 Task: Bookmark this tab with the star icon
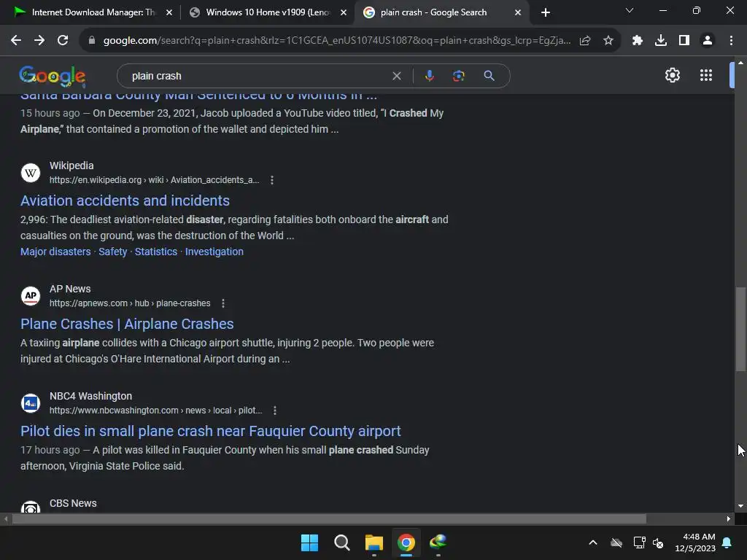click(608, 41)
